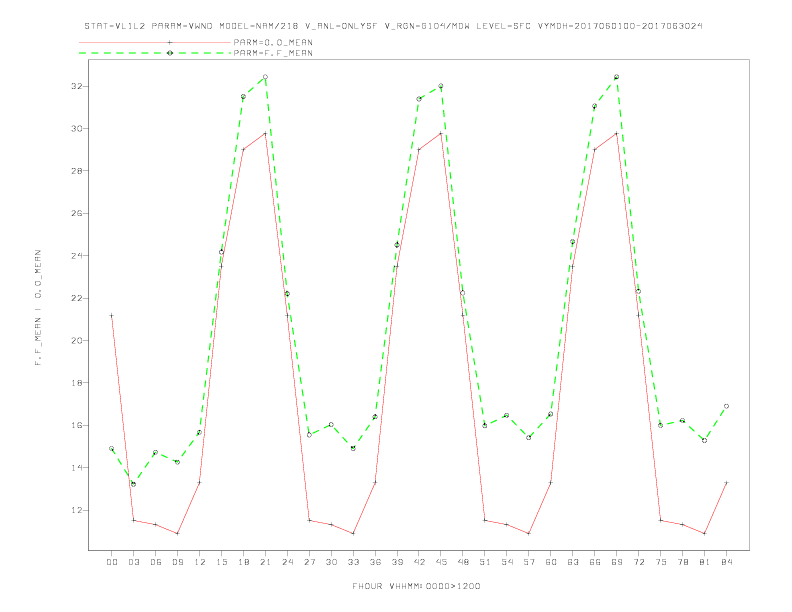The height and width of the screenshot is (612, 792).
Task: Click y-axis tick label 24
Action: (76, 256)
